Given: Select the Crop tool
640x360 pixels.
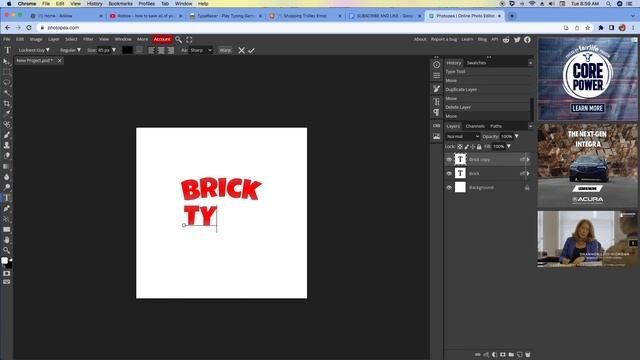Looking at the screenshot, I should (7, 103).
